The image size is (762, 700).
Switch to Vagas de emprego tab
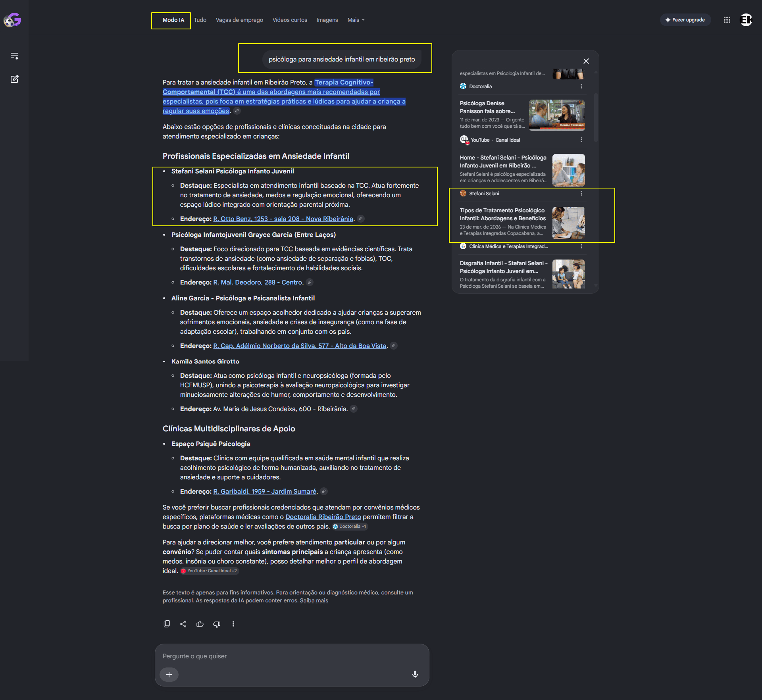239,20
